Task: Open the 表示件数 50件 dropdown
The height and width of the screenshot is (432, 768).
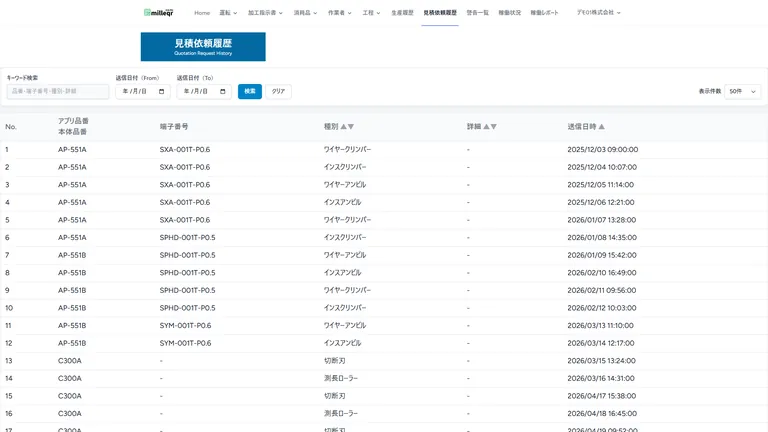Action: click(743, 92)
